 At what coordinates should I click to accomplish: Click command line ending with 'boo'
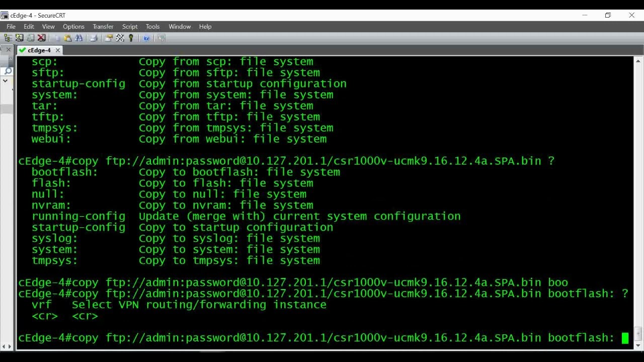pos(293,283)
